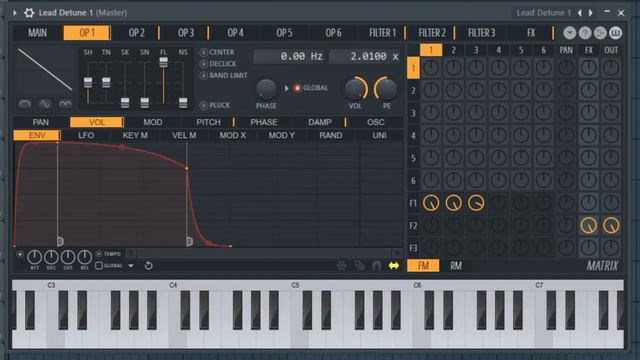The width and height of the screenshot is (640, 360).
Task: Open plugin settings gear icon
Action: click(x=29, y=13)
